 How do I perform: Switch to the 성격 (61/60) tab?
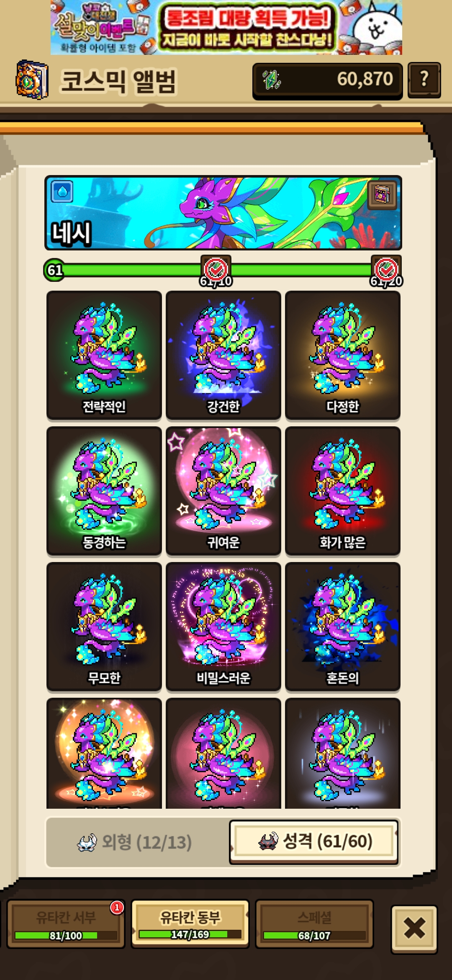[x=314, y=841]
